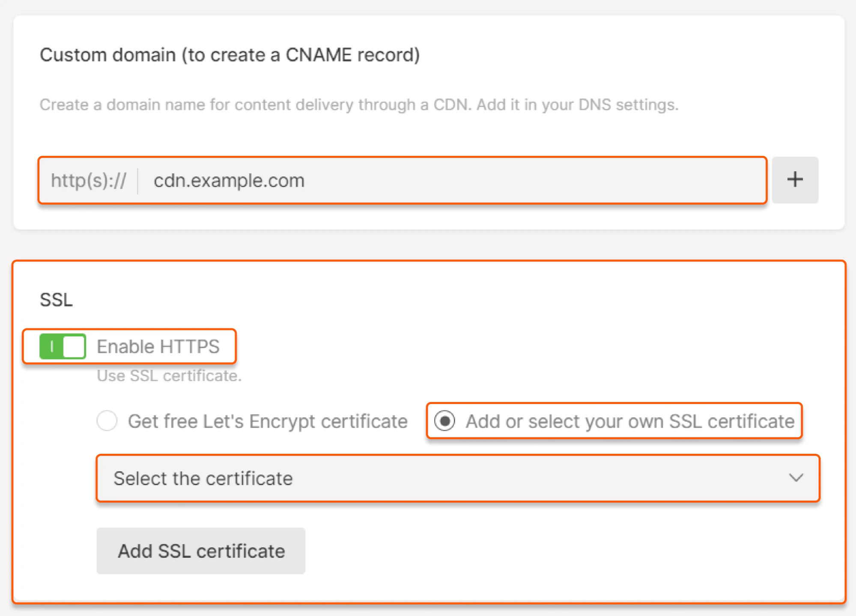Click the plus button beside the domain field

795,180
